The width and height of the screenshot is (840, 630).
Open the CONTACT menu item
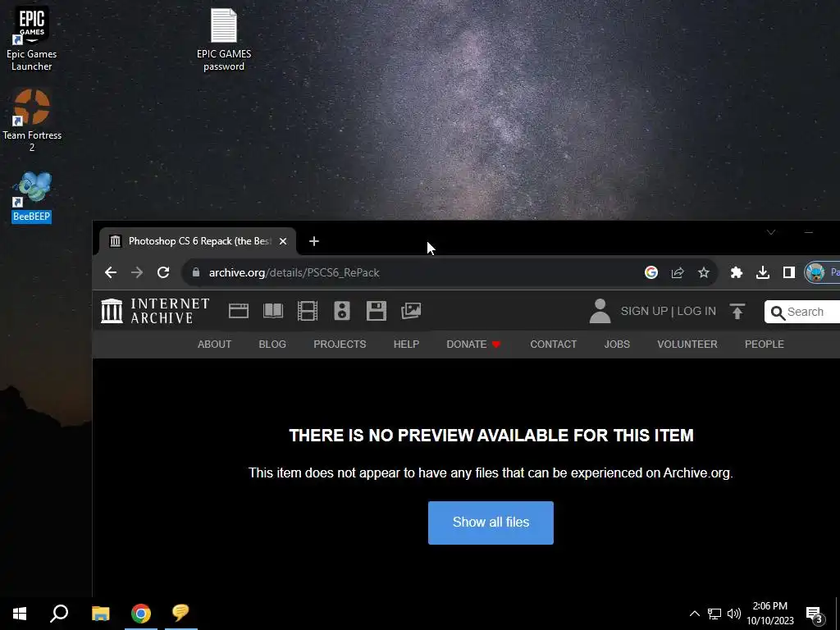(554, 345)
